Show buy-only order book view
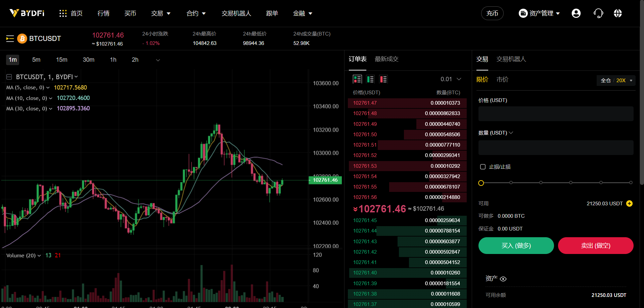 [x=370, y=79]
